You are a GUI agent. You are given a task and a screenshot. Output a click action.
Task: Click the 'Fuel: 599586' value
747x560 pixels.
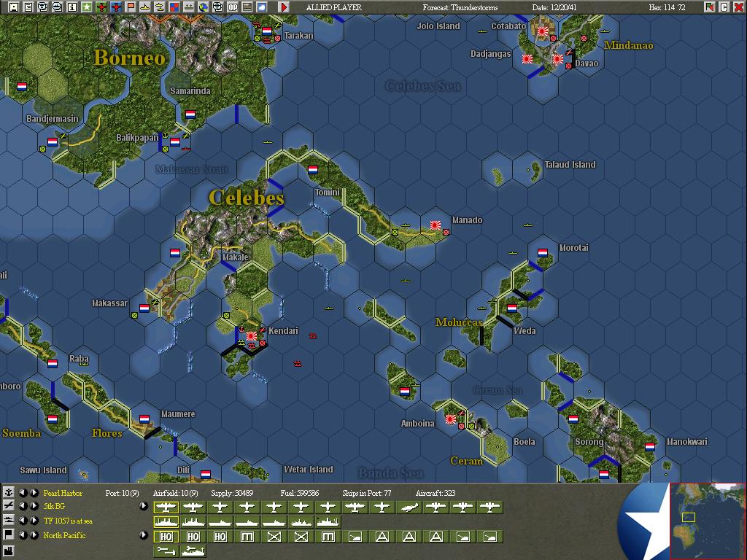(300, 493)
